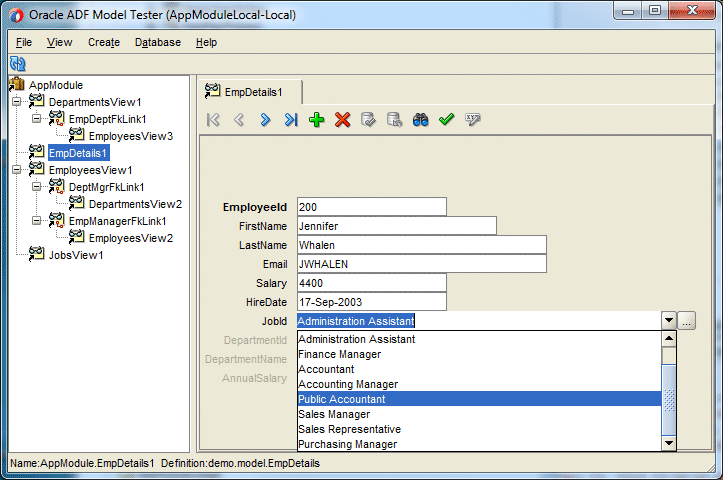The image size is (723, 480).
Task: Click the commit database changes icon
Action: [x=368, y=120]
